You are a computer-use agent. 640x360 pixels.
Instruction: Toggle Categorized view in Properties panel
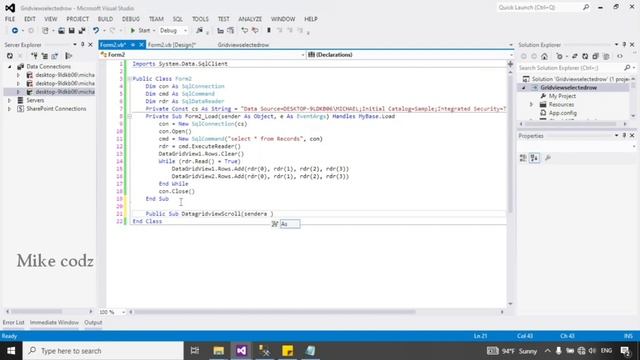(x=523, y=158)
